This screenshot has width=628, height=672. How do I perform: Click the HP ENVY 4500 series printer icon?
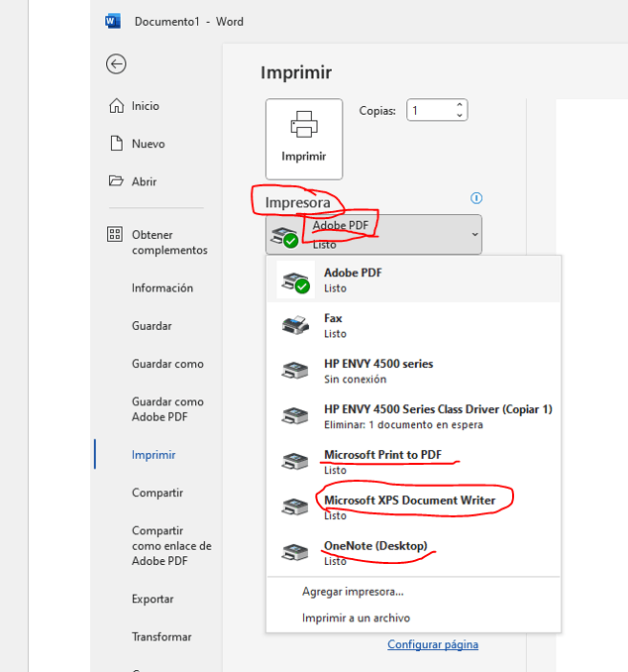[x=295, y=371]
